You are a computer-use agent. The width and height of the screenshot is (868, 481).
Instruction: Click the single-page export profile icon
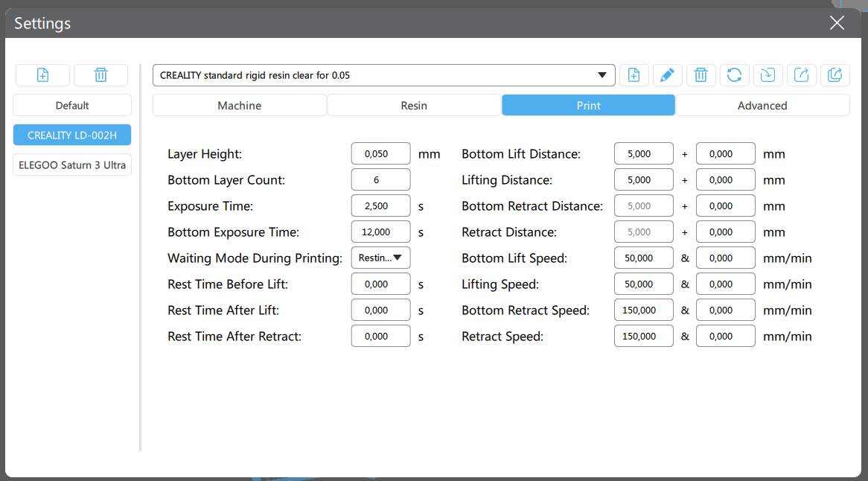(801, 75)
